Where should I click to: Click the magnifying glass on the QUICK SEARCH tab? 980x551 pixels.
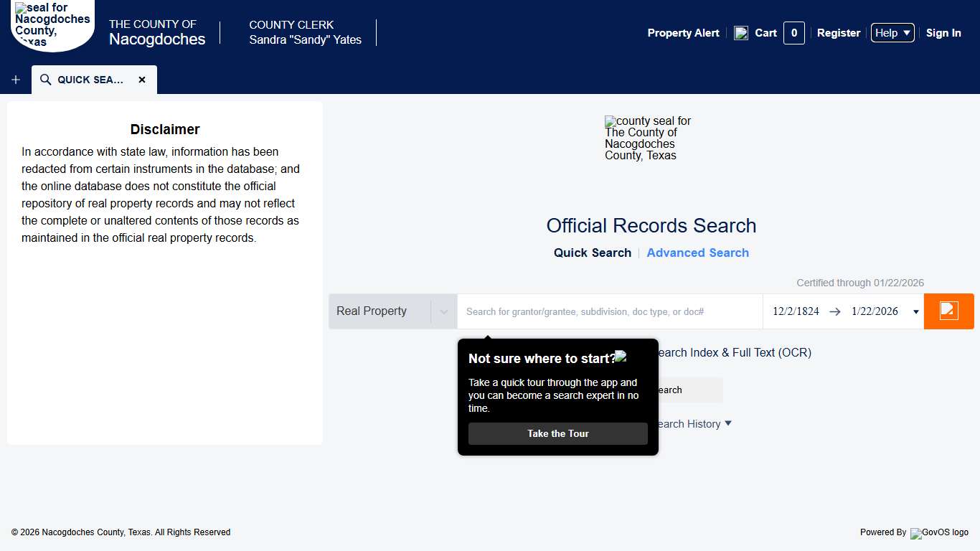(44, 80)
